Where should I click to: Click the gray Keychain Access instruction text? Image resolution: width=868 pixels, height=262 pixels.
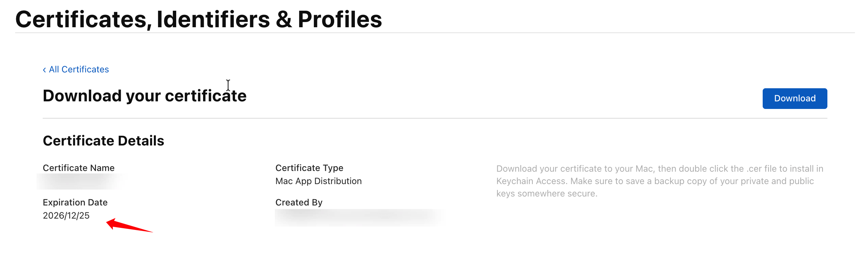click(x=659, y=181)
